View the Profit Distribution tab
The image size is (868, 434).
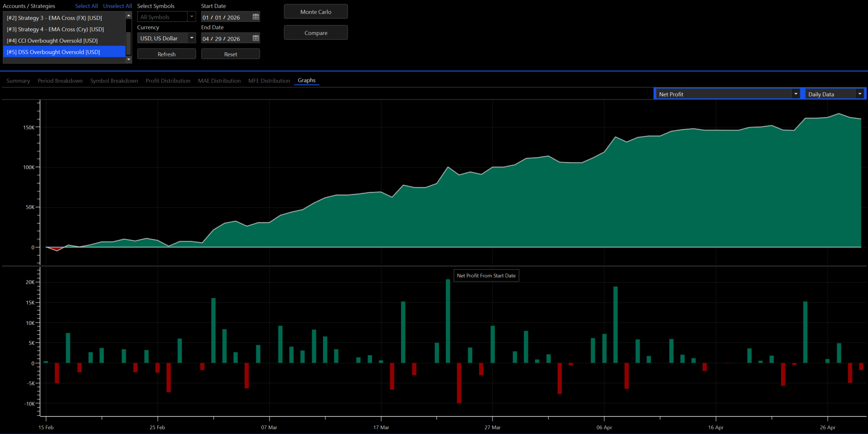click(168, 81)
